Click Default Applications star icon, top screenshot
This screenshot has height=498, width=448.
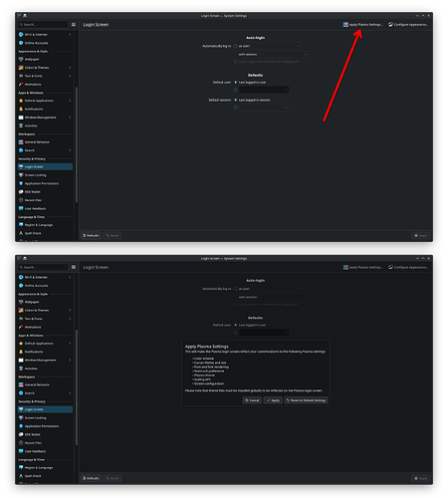tap(21, 101)
